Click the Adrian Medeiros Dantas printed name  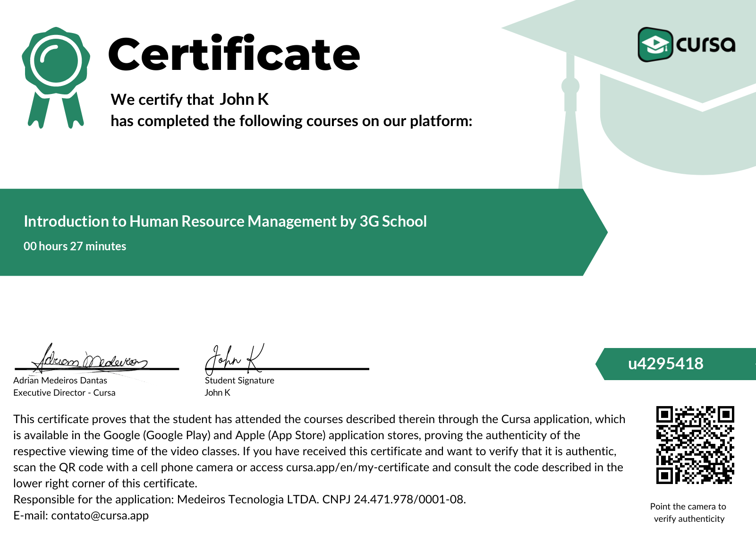[x=60, y=380]
